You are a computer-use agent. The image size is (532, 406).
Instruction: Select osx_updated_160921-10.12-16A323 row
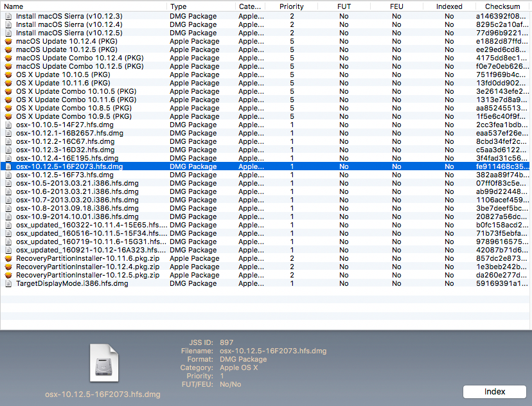point(265,250)
